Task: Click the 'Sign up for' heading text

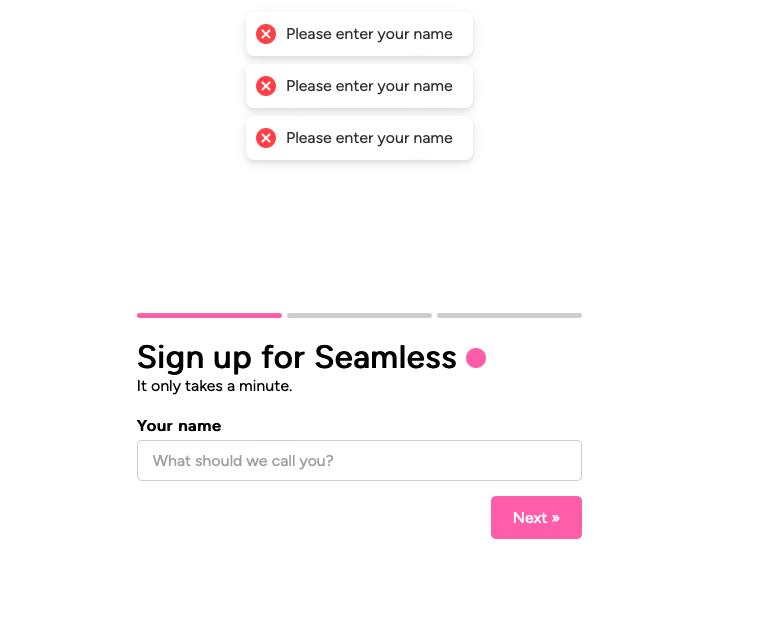Action: coord(221,358)
